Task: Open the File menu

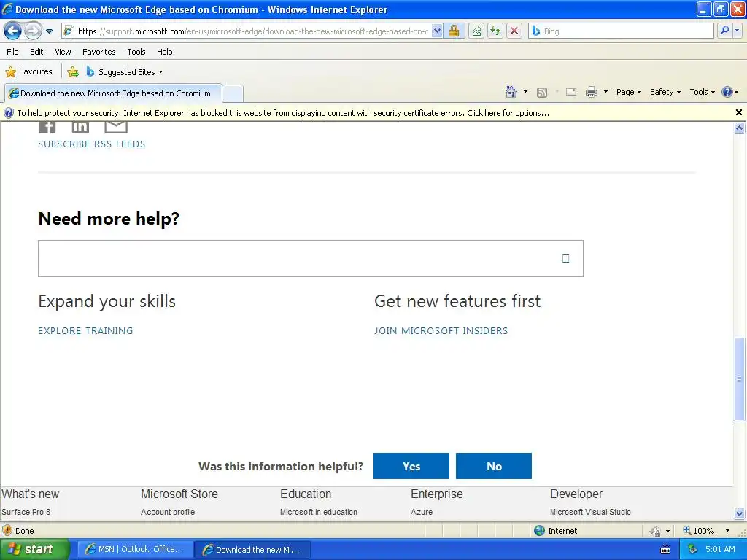Action: coord(12,52)
